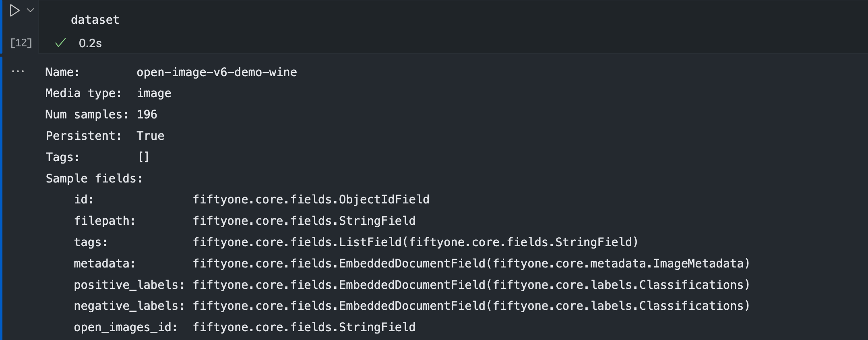The image size is (868, 340).
Task: Open the run options chevron dropdown
Action: point(30,10)
